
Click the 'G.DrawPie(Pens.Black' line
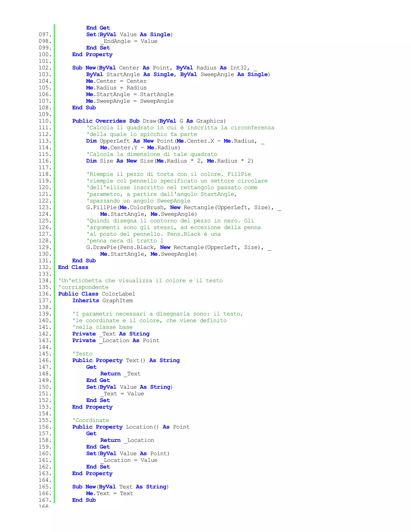(179, 248)
